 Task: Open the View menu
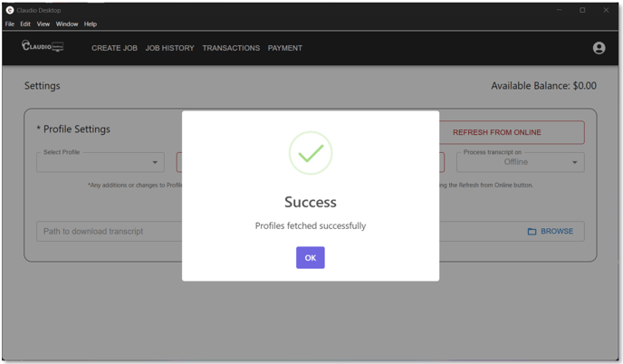43,24
